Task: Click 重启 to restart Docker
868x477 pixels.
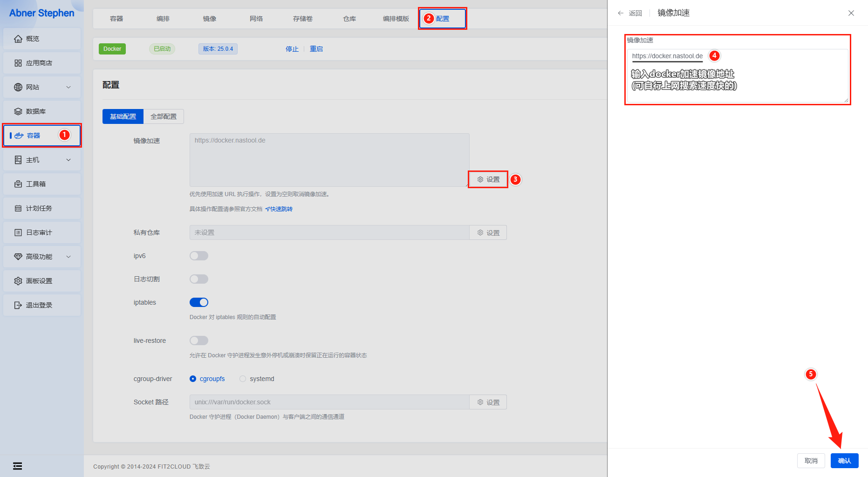Action: (316, 49)
